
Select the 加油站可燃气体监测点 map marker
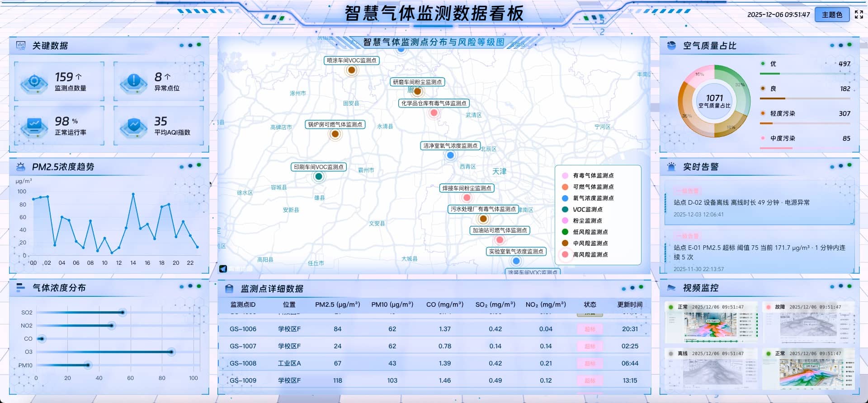[500, 240]
